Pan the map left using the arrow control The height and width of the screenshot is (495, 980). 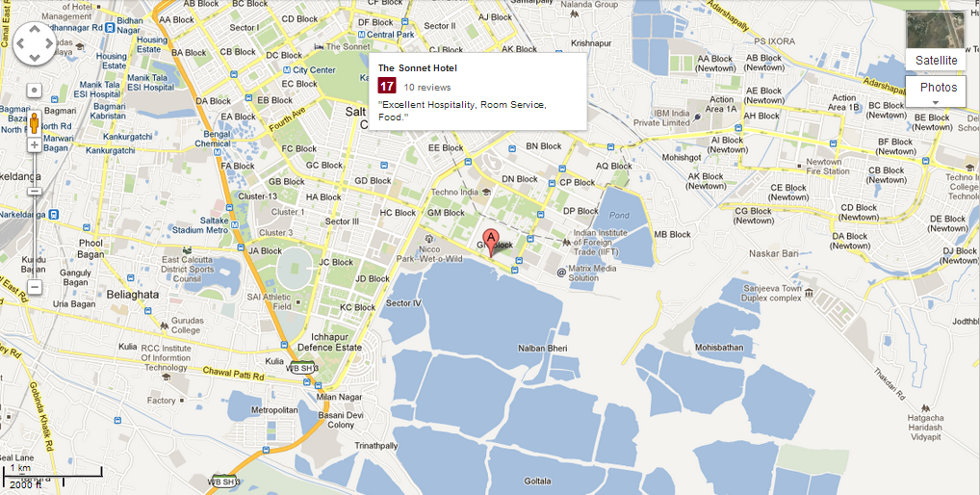point(20,43)
